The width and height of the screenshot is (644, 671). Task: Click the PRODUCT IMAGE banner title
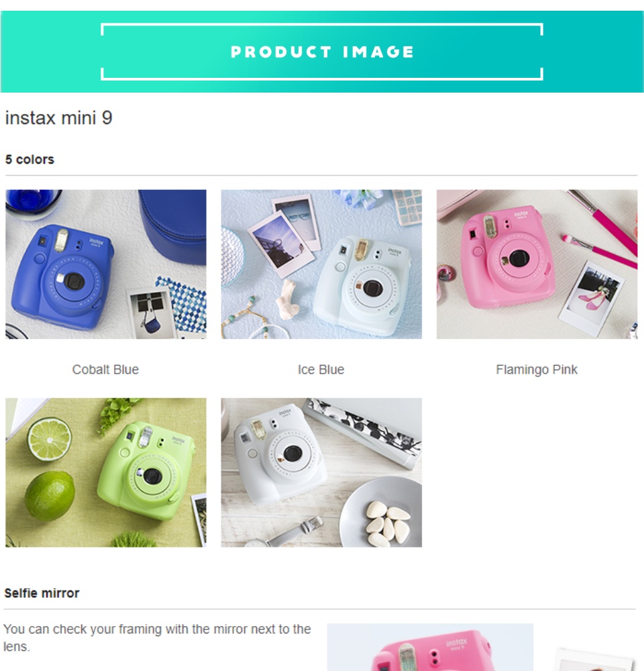coord(322,52)
